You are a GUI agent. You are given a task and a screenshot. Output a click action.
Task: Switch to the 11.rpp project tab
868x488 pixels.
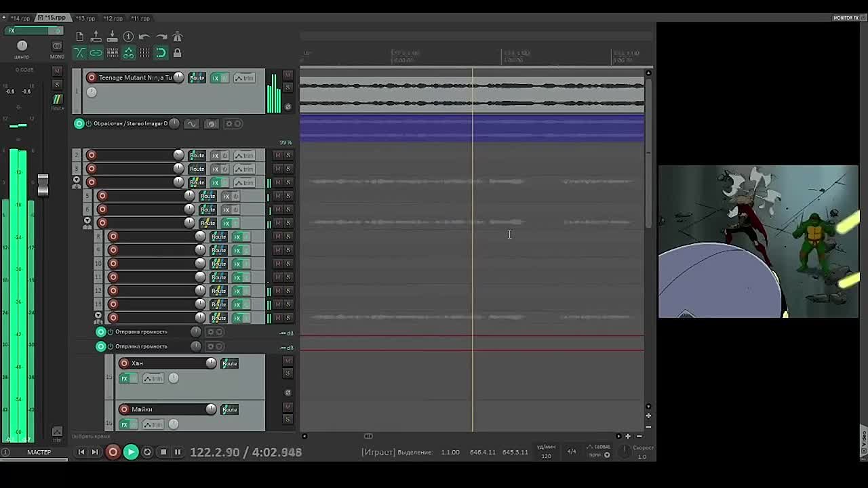coord(140,18)
